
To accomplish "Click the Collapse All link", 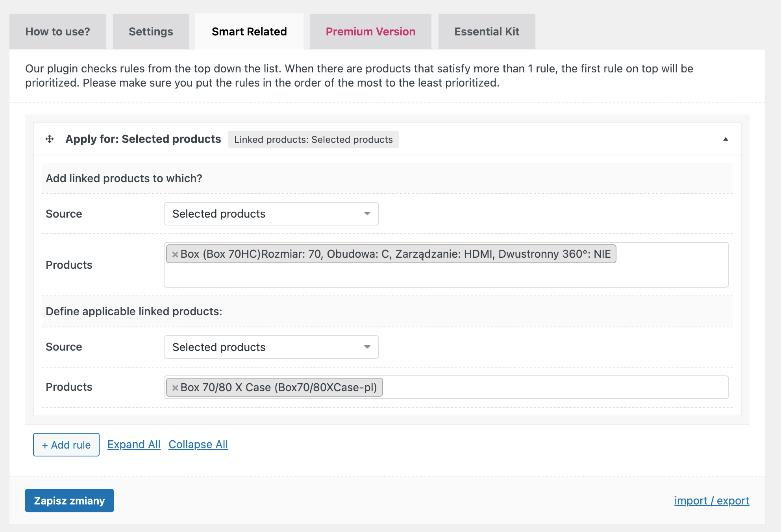I will (x=198, y=444).
